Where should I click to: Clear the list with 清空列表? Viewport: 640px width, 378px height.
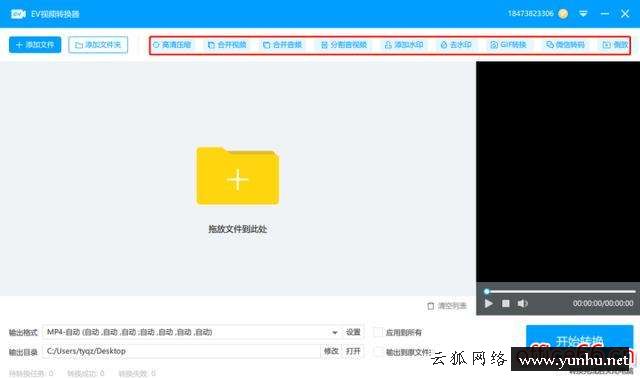pyautogui.click(x=447, y=306)
